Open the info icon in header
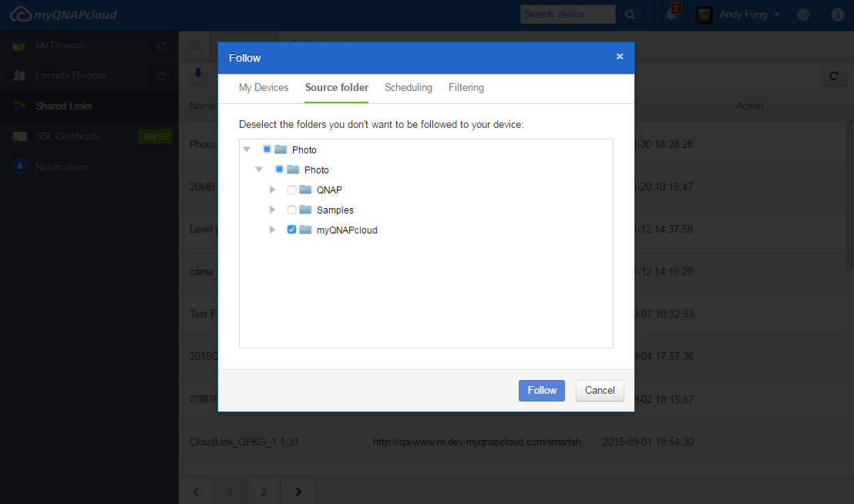This screenshot has width=854, height=504. [837, 15]
